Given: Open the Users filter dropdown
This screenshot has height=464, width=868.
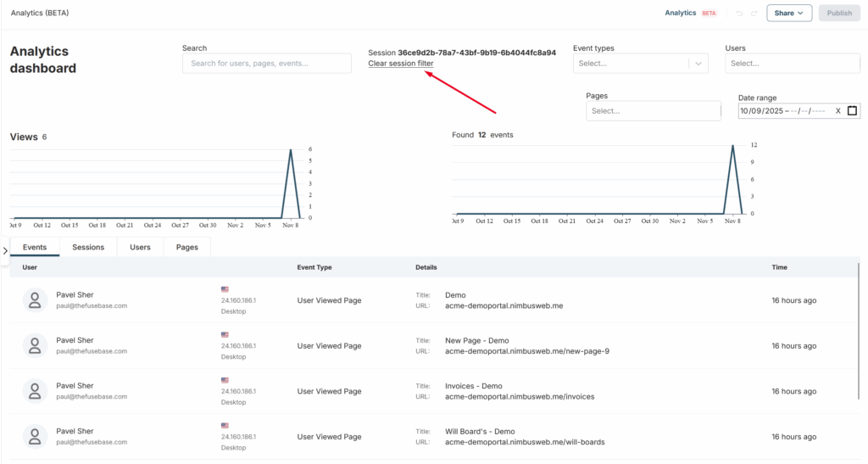Looking at the screenshot, I should (x=793, y=64).
